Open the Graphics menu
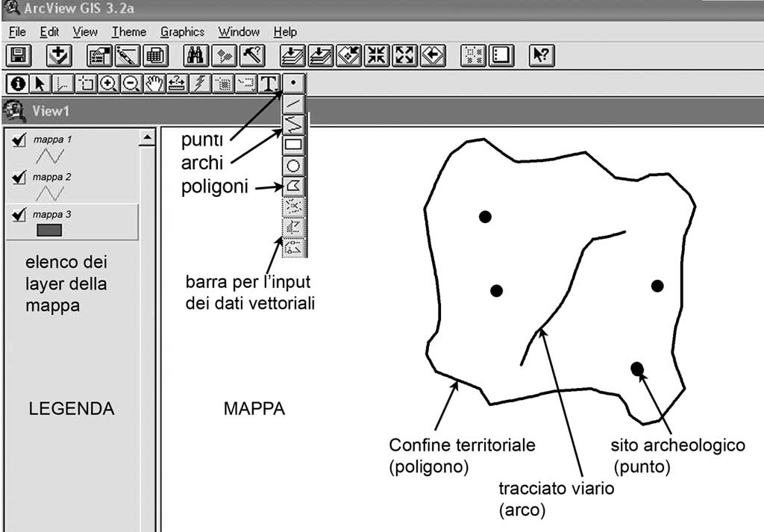This screenshot has height=532, width=764. tap(182, 32)
